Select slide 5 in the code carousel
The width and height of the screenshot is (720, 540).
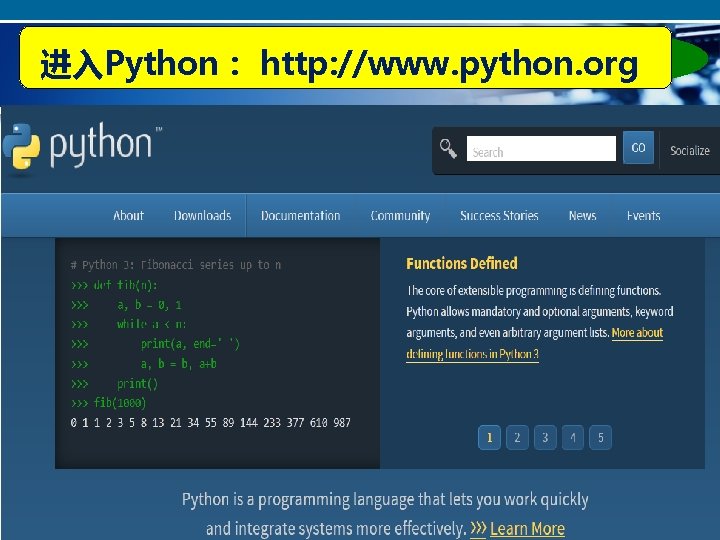tap(601, 438)
